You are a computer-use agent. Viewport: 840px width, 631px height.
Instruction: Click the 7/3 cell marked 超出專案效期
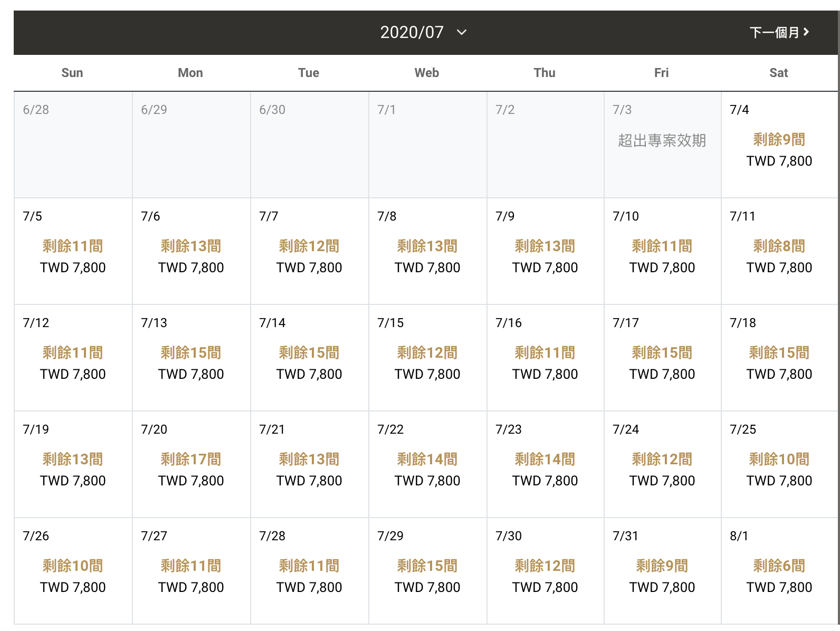point(662,145)
